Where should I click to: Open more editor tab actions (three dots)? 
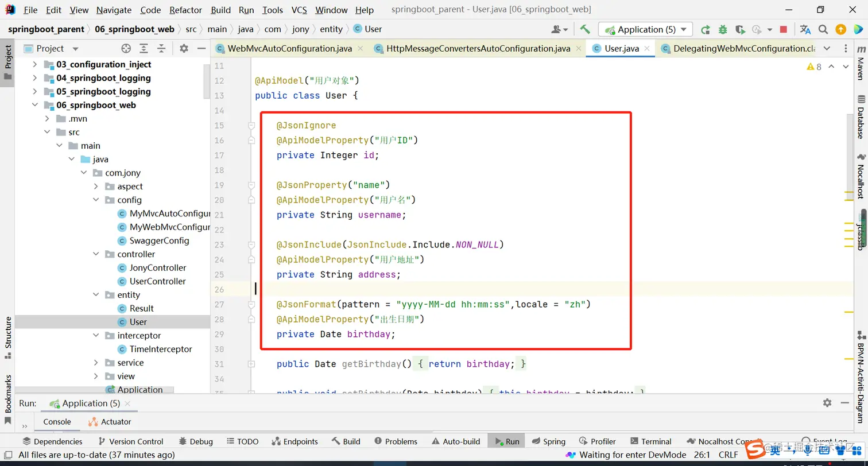pyautogui.click(x=846, y=48)
